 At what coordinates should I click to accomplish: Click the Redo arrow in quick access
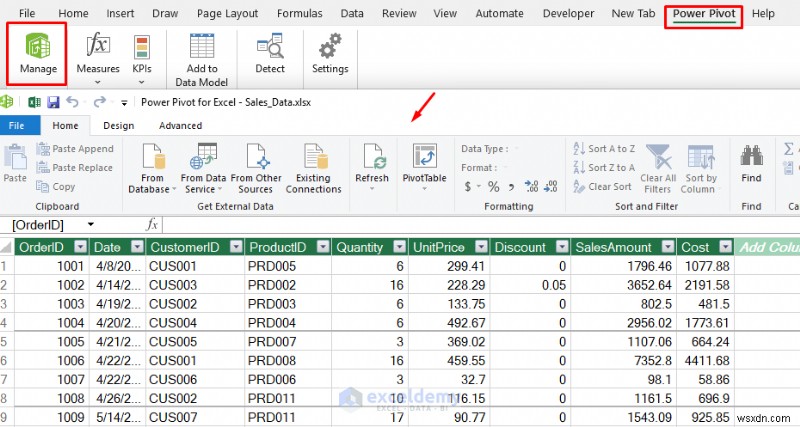coord(99,102)
